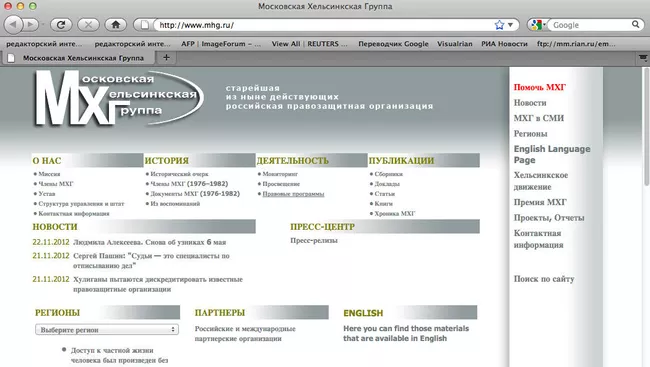Open the list all tabs button

coord(643,58)
